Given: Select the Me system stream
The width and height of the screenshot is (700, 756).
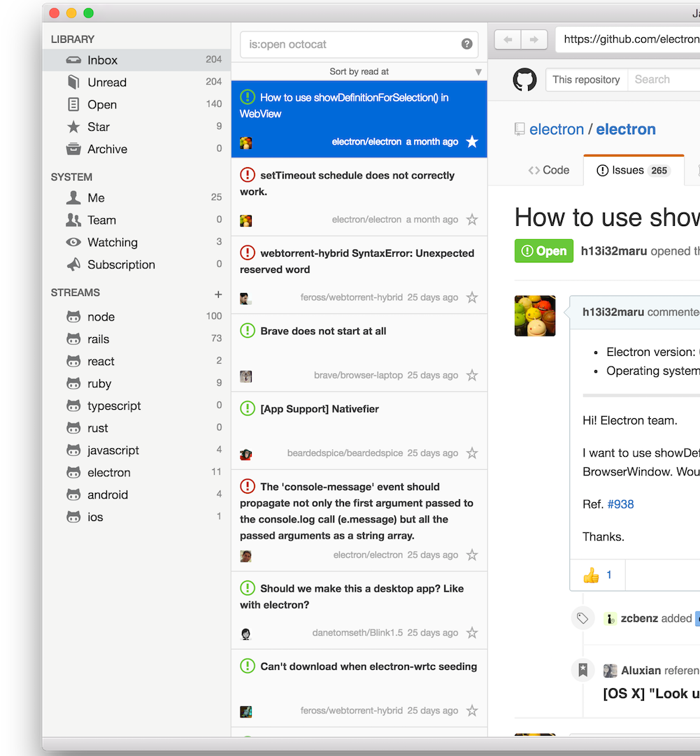Looking at the screenshot, I should click(x=136, y=198).
